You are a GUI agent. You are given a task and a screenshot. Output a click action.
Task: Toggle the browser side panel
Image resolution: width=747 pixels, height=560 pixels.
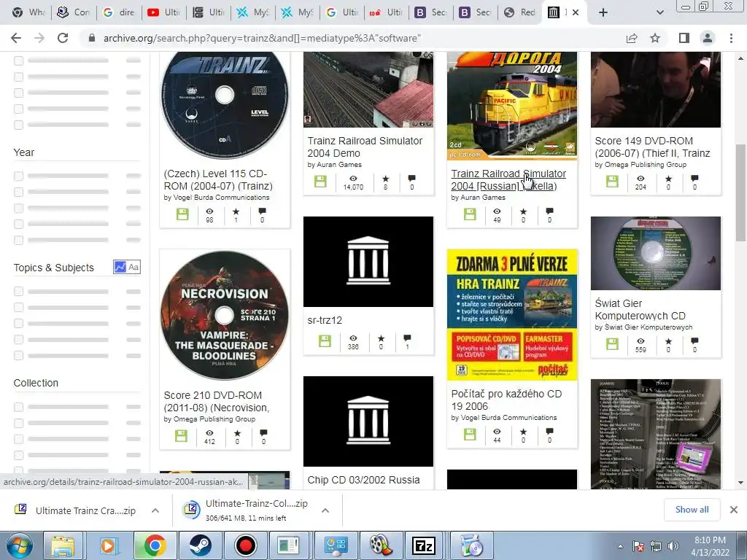coord(684,38)
